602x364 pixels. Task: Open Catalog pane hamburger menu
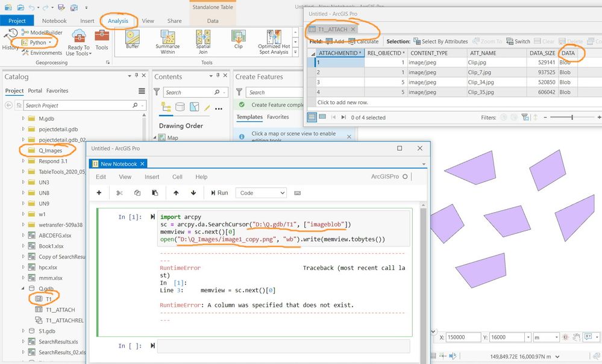click(142, 91)
